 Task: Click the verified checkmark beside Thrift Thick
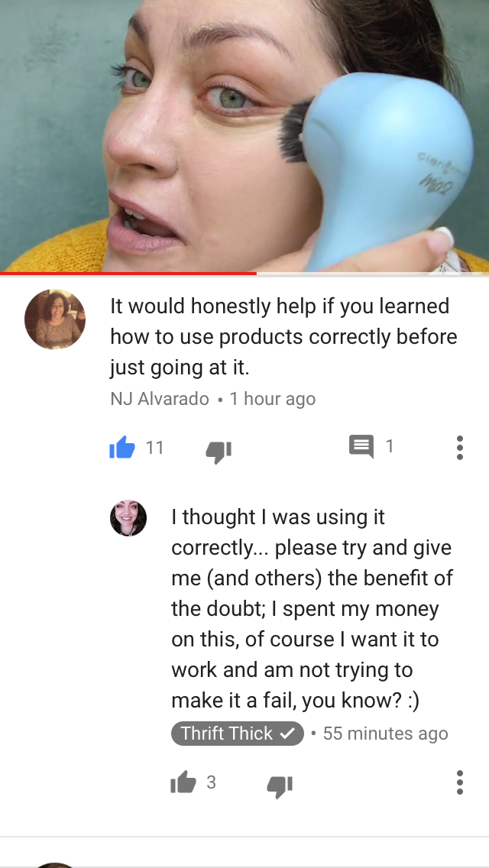click(287, 734)
